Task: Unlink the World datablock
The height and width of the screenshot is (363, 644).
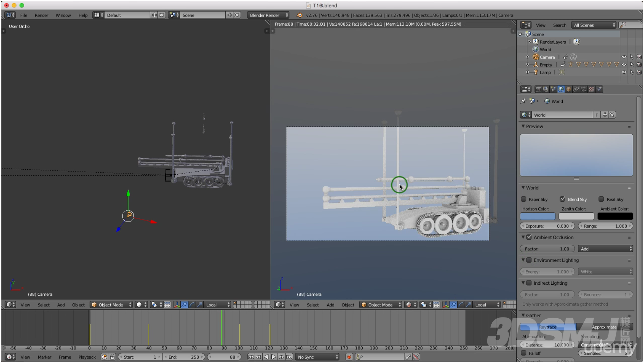Action: pyautogui.click(x=612, y=115)
